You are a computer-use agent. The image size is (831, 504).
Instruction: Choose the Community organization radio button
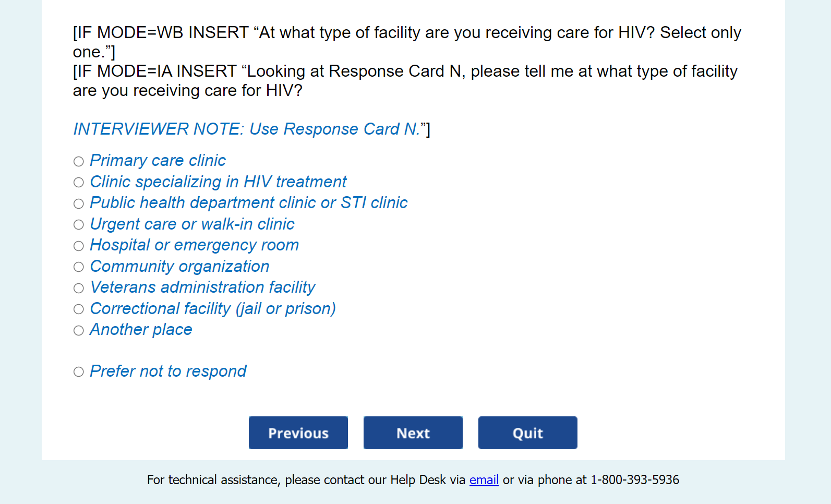pos(79,267)
